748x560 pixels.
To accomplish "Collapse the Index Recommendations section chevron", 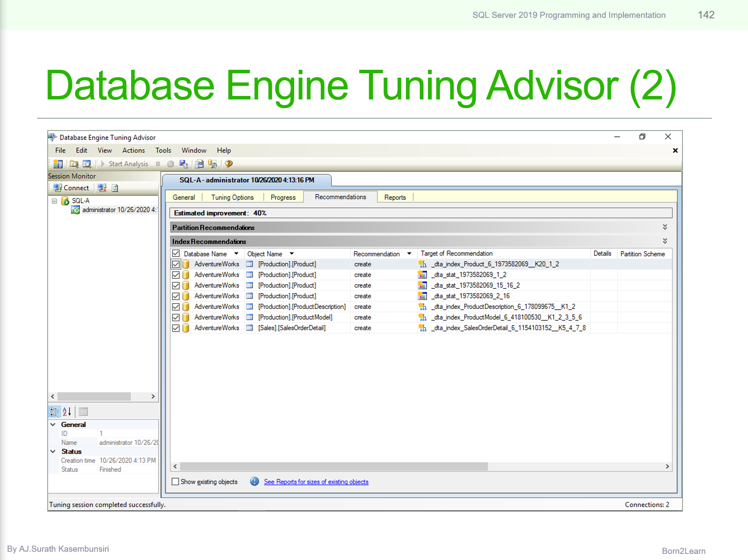I will click(x=665, y=241).
